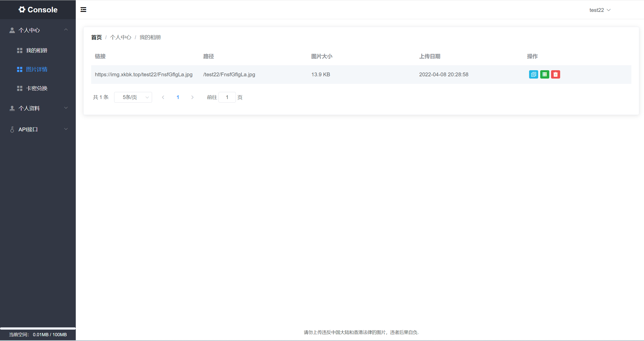The image size is (644, 341).
Task: Click the 前往 page number input
Action: click(x=227, y=97)
